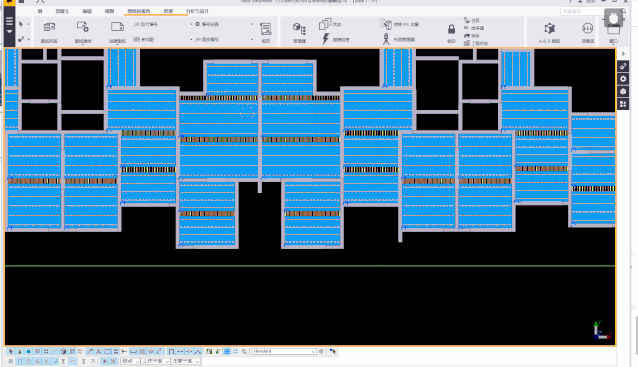Toggle the diagonal line selection switch
638x367 pixels.
[x=55, y=352]
